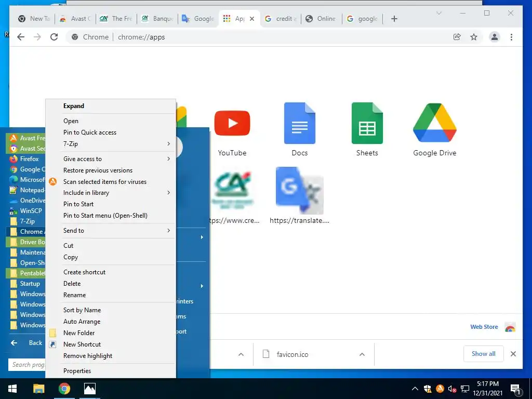Open the Google Drive app
Image resolution: width=532 pixels, height=399 pixels.
[435, 123]
